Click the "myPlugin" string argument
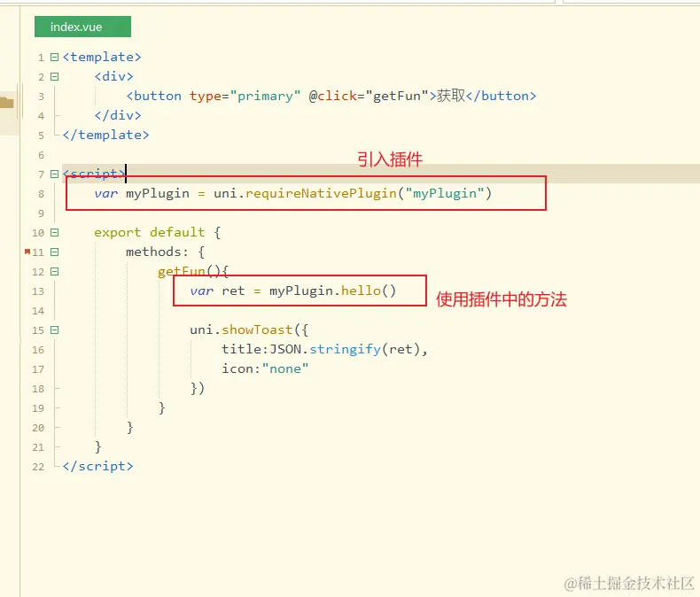This screenshot has width=700, height=597. pyautogui.click(x=445, y=193)
